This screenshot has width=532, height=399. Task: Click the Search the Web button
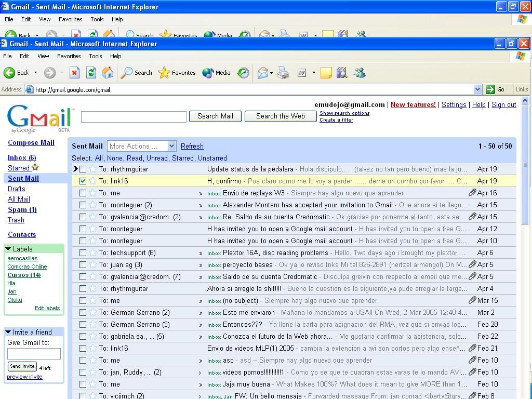(x=280, y=116)
